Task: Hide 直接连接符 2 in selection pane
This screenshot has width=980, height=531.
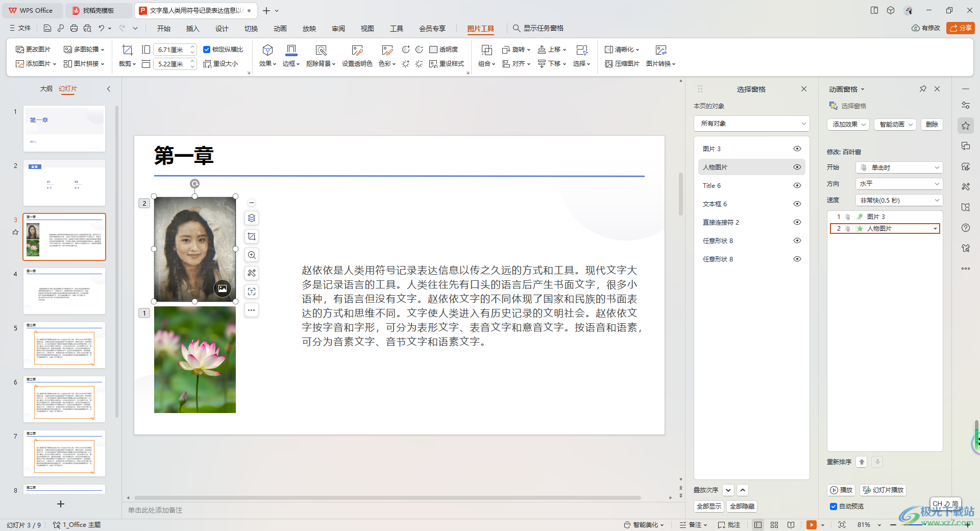Action: click(x=797, y=222)
